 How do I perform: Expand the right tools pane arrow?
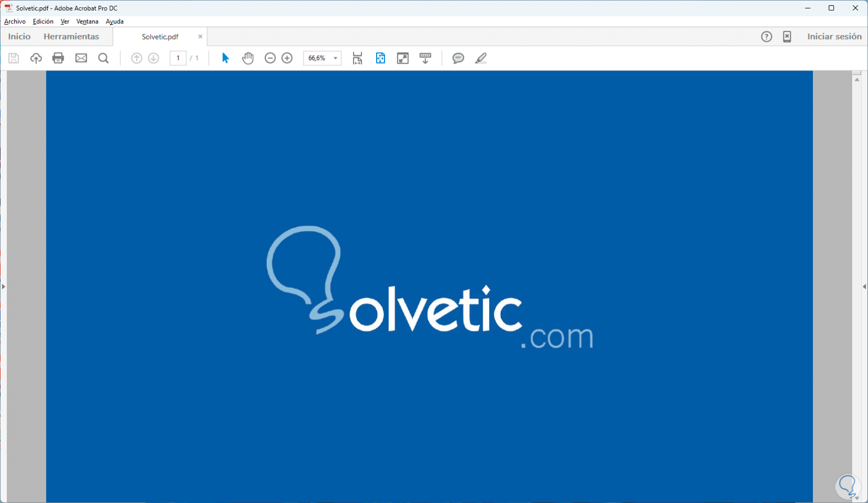(x=864, y=287)
